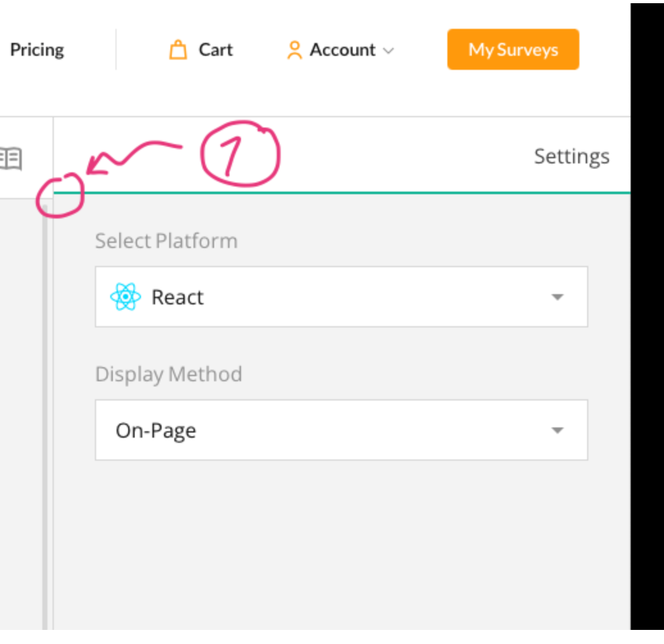Change platform from React to another option
This screenshot has width=664, height=644.
pos(557,297)
